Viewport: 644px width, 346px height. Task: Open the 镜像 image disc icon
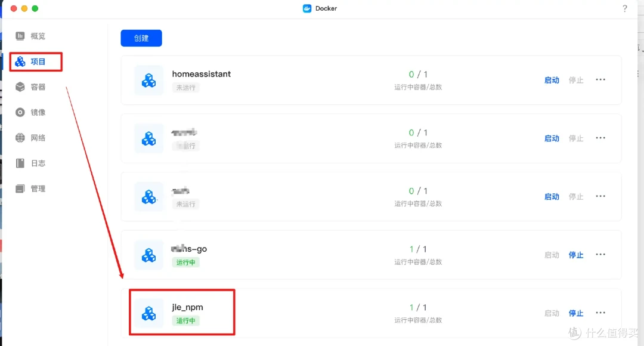[x=20, y=112]
